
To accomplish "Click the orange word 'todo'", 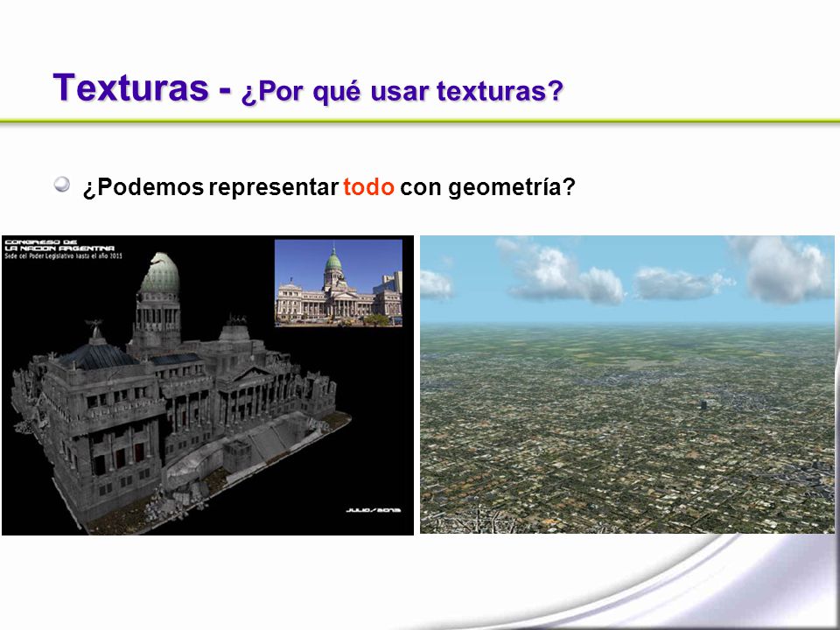I will 368,187.
